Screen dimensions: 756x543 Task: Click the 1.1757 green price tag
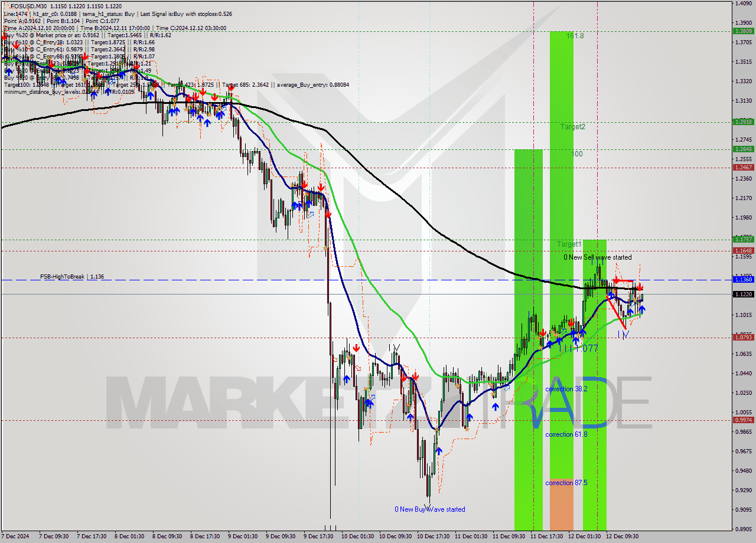pos(743,240)
